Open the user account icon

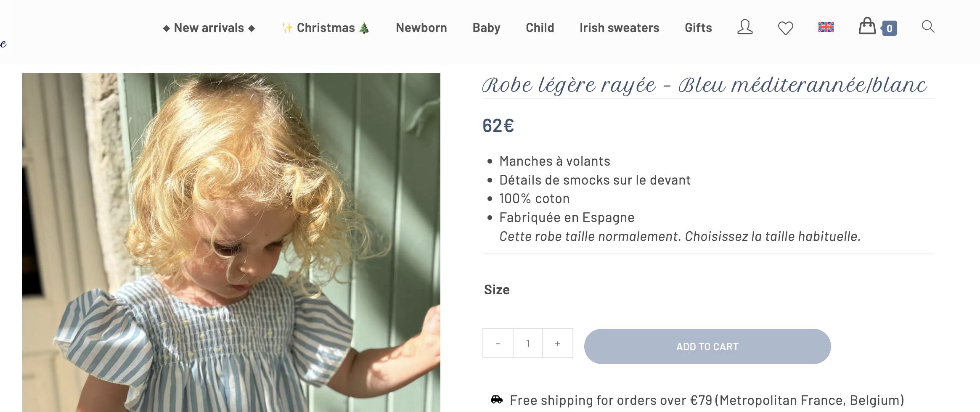pos(745,27)
